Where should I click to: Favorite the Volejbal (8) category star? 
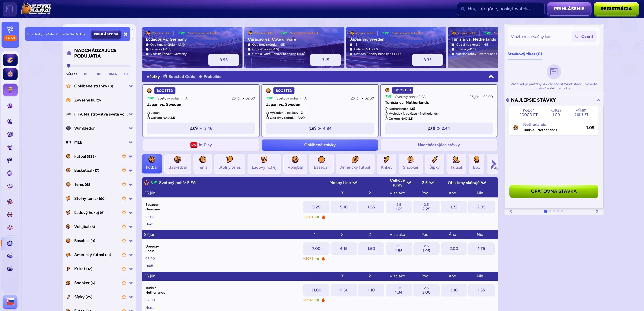click(124, 226)
